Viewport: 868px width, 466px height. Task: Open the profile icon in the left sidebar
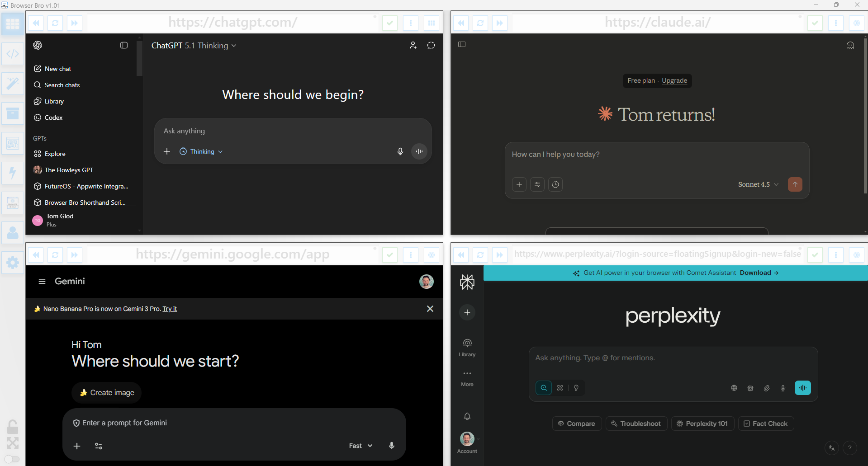pyautogui.click(x=12, y=232)
